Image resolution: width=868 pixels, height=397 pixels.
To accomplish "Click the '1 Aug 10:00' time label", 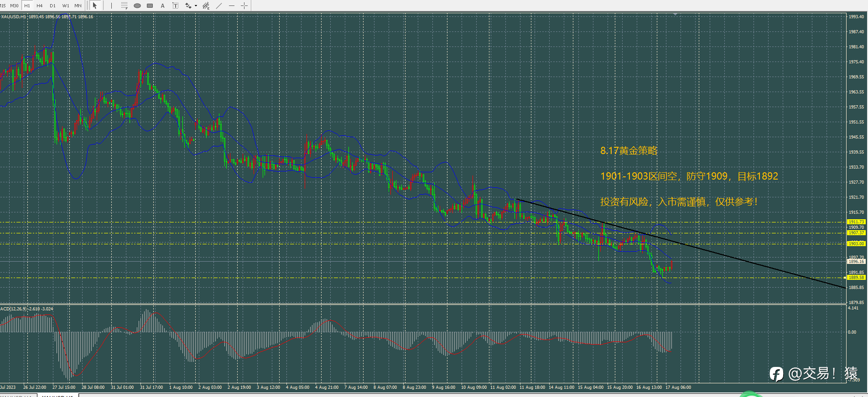I will (181, 387).
